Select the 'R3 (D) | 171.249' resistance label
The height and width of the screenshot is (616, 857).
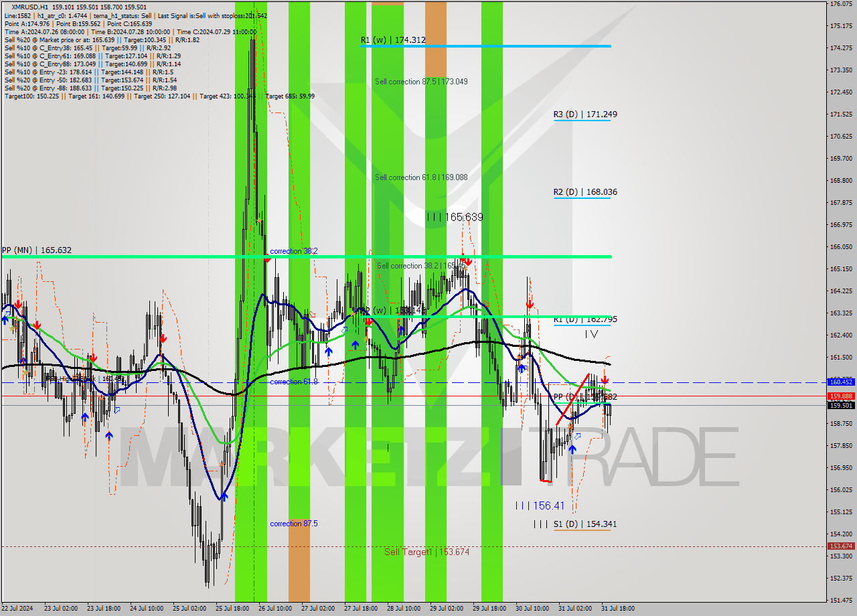(585, 114)
